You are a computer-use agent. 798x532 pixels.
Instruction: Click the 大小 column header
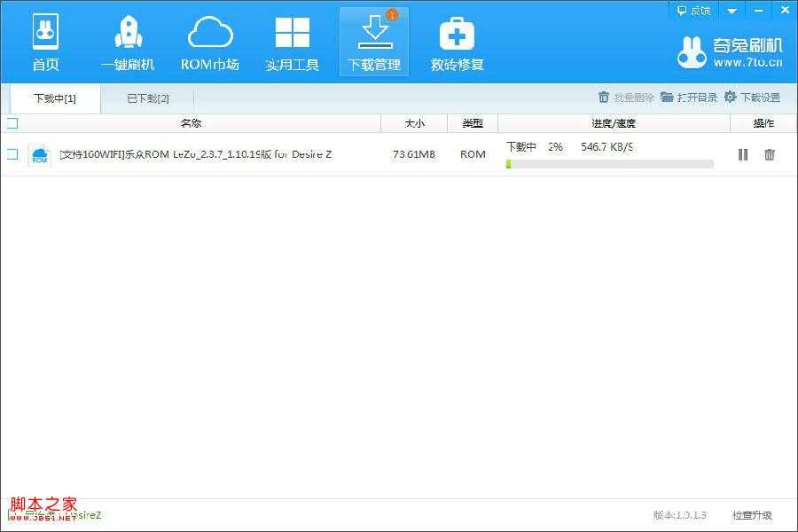point(414,123)
